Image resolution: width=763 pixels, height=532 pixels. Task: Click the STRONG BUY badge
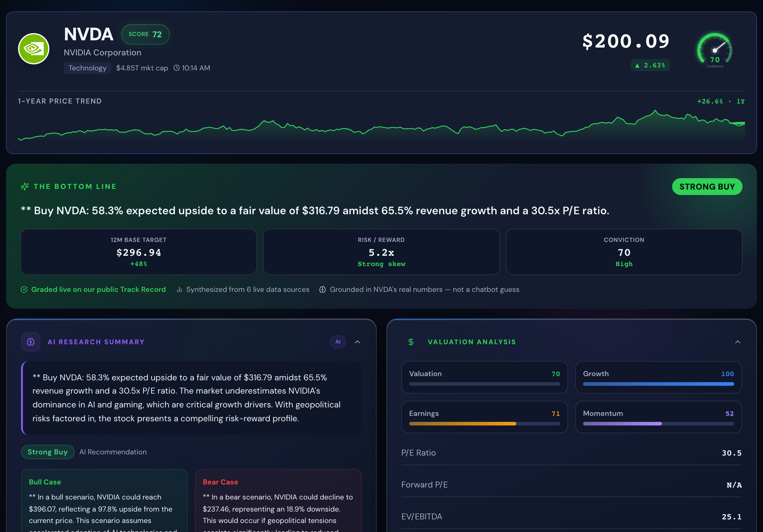707,187
